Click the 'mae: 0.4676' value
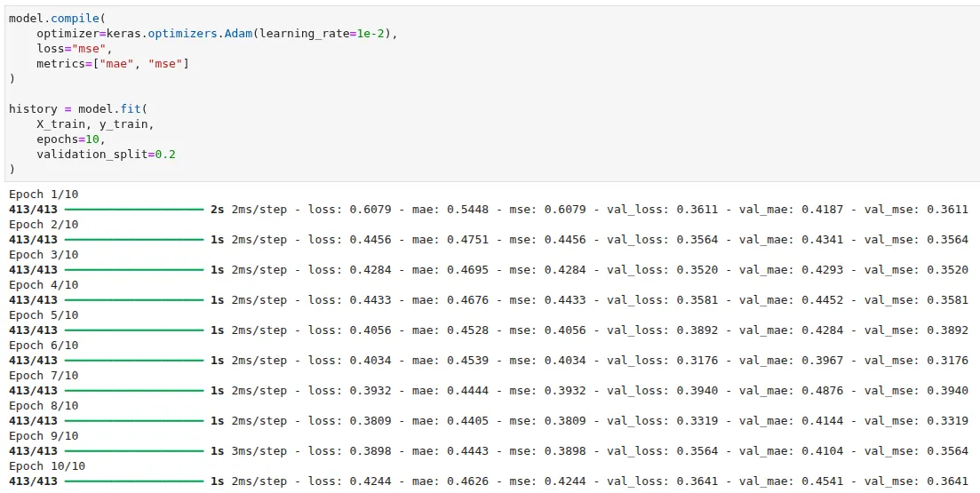 pos(450,300)
